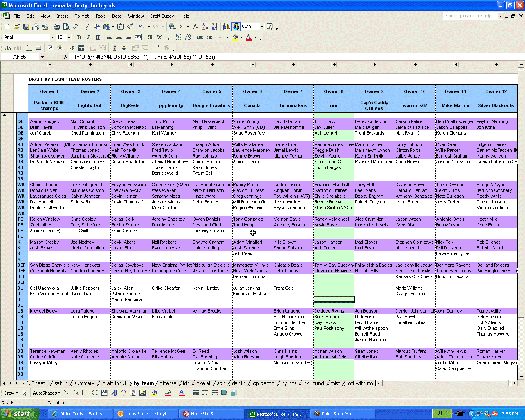Insert WordArt from the Drawing toolbar
Screen dimensions: 525x420
tap(114, 393)
